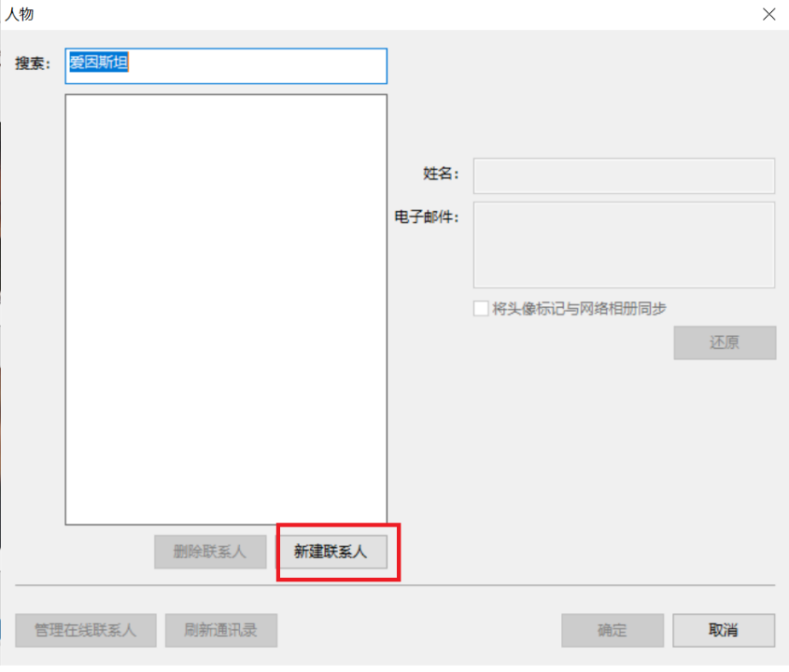The image size is (789, 672).
Task: Toggle 将头像标记与网络相册同步 checkbox
Action: 481,308
